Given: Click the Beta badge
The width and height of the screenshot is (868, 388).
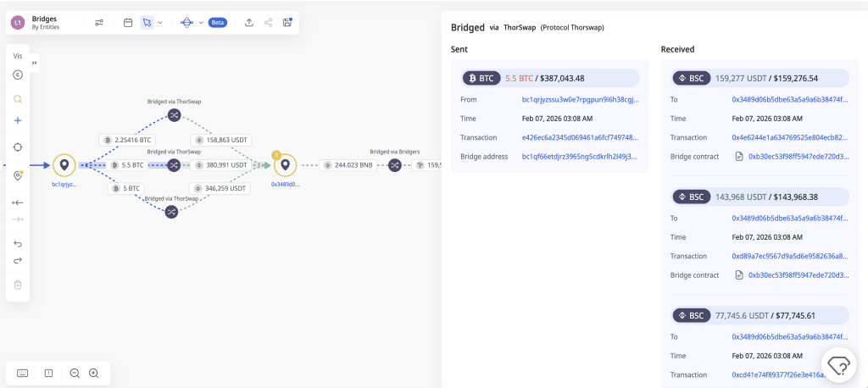Looking at the screenshot, I should pyautogui.click(x=218, y=23).
